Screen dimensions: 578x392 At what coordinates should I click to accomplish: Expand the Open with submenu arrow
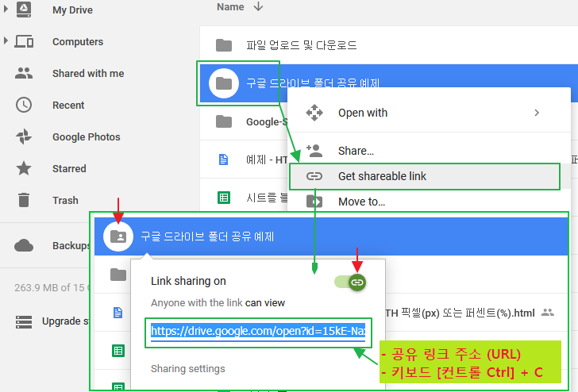(537, 113)
